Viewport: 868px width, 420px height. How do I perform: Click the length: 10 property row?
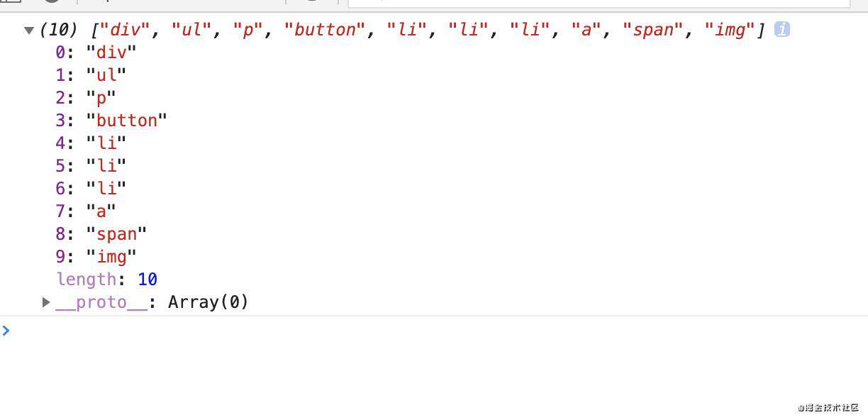click(107, 280)
